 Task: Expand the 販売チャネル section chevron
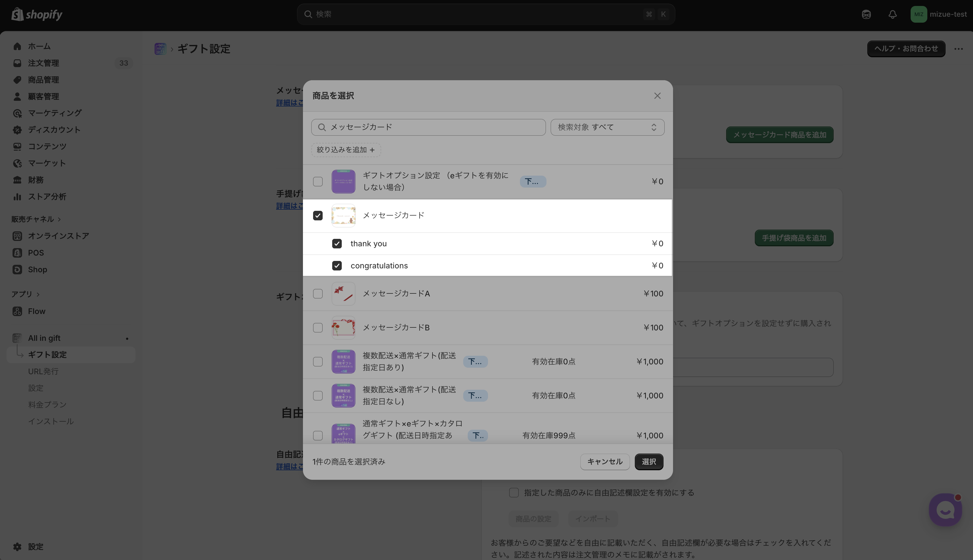click(x=59, y=219)
